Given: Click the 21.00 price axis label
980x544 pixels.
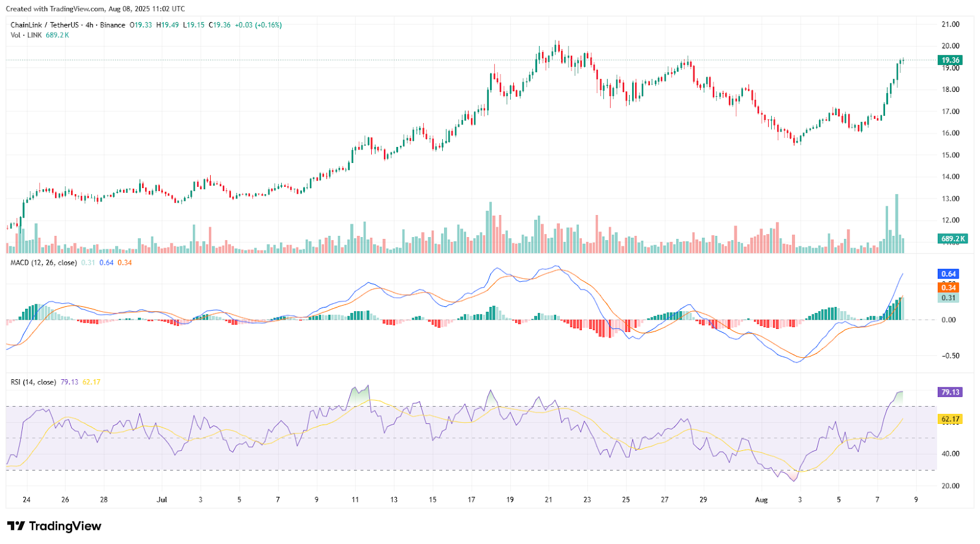Looking at the screenshot, I should [x=951, y=25].
